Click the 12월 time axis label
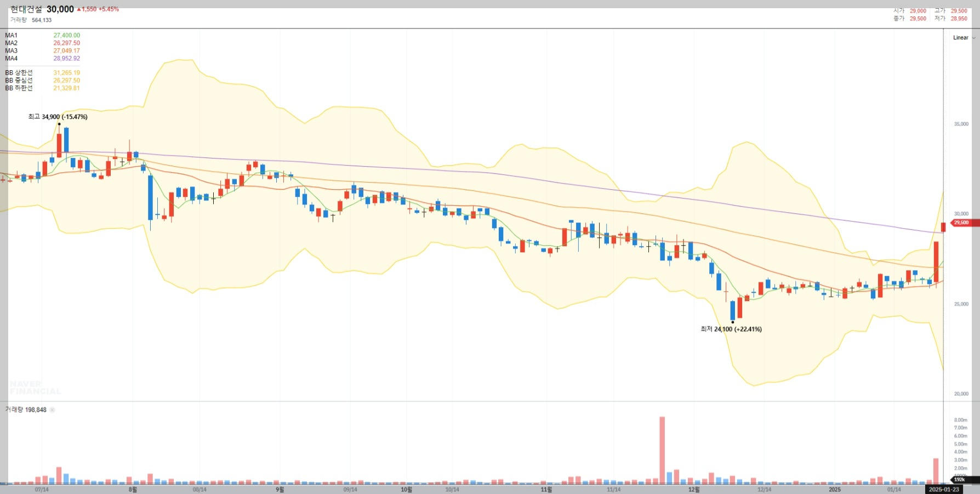Image resolution: width=980 pixels, height=494 pixels. 694,490
